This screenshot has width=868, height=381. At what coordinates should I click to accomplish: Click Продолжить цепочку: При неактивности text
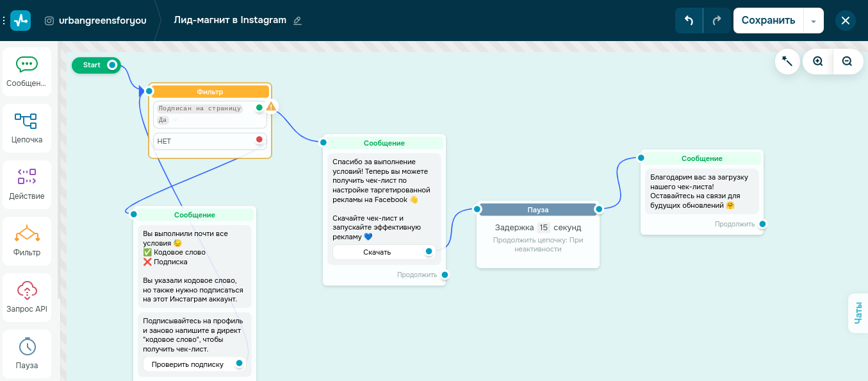coord(538,244)
